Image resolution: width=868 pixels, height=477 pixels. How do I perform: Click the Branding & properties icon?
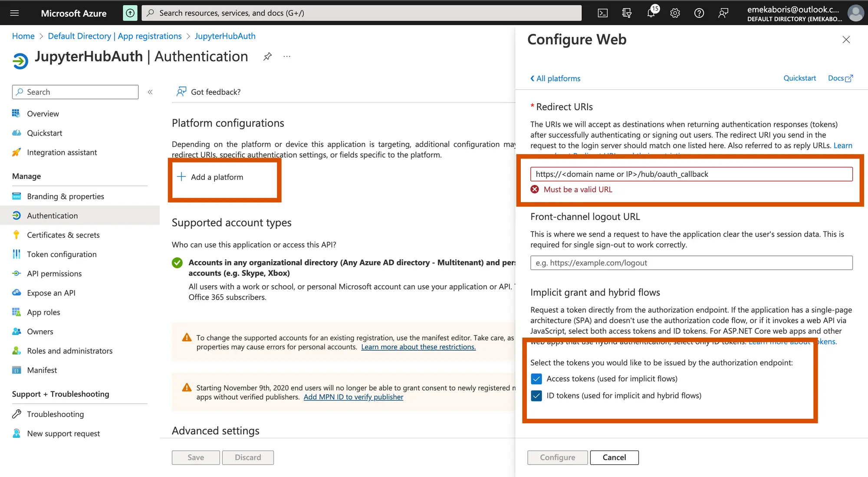click(x=16, y=196)
